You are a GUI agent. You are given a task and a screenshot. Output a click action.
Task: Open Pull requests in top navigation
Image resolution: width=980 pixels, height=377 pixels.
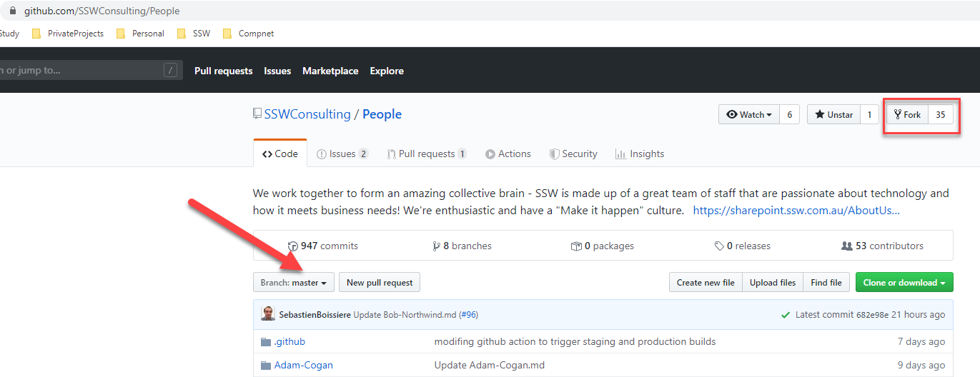[x=224, y=71]
